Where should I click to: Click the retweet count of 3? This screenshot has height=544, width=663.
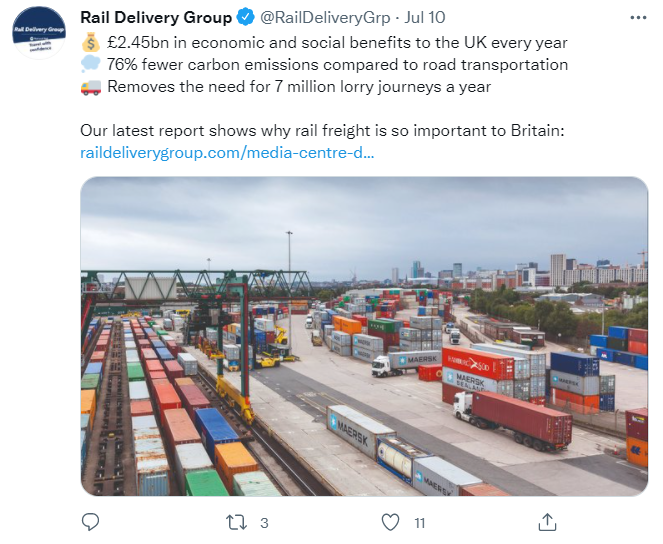point(264,522)
